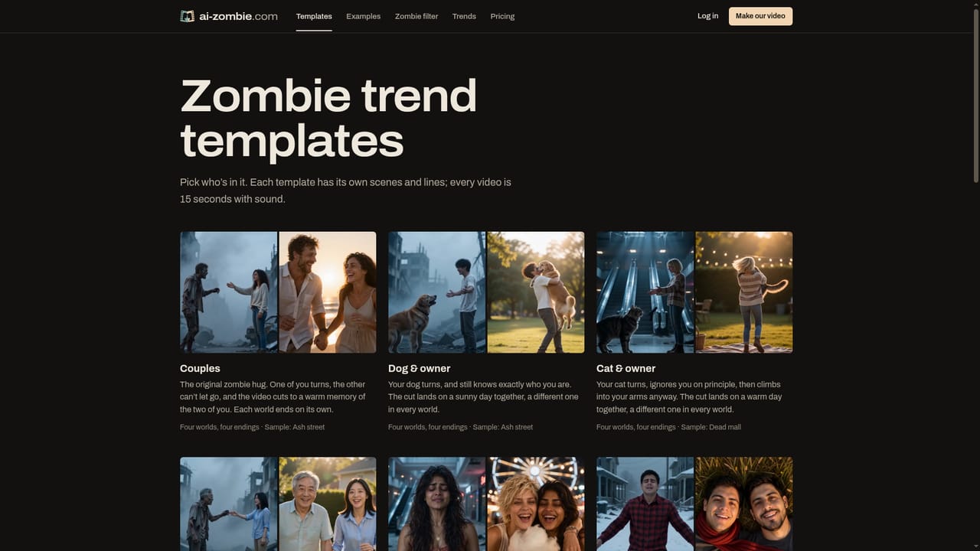This screenshot has height=551, width=980.
Task: Open the Examples nav item
Action: pyautogui.click(x=363, y=16)
